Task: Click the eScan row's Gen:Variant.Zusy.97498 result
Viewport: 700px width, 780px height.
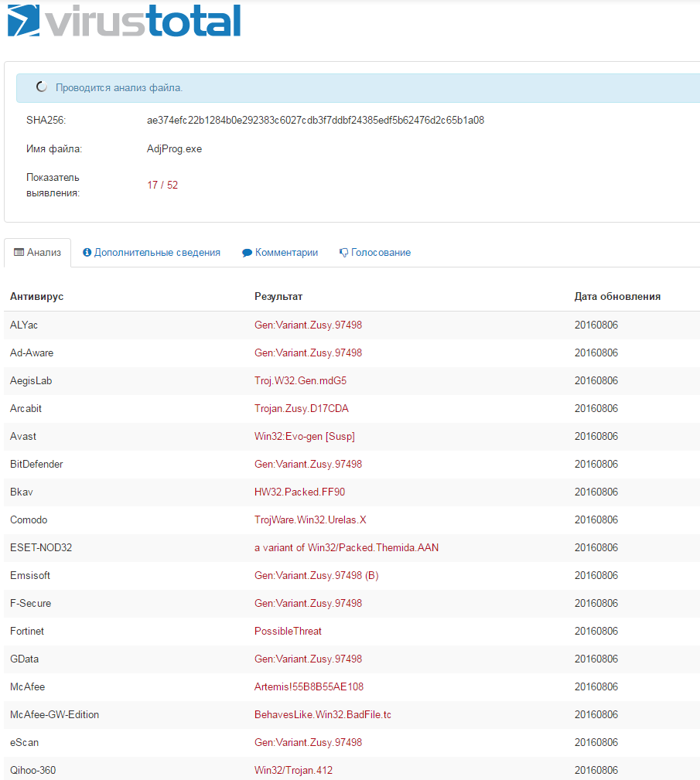Action: click(308, 743)
